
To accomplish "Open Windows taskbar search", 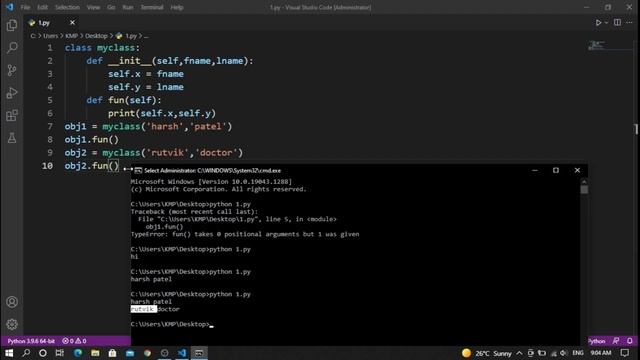I will point(26,353).
